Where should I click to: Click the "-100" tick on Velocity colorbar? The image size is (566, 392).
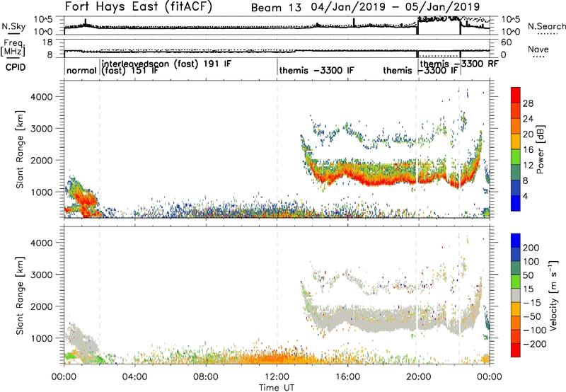point(534,330)
